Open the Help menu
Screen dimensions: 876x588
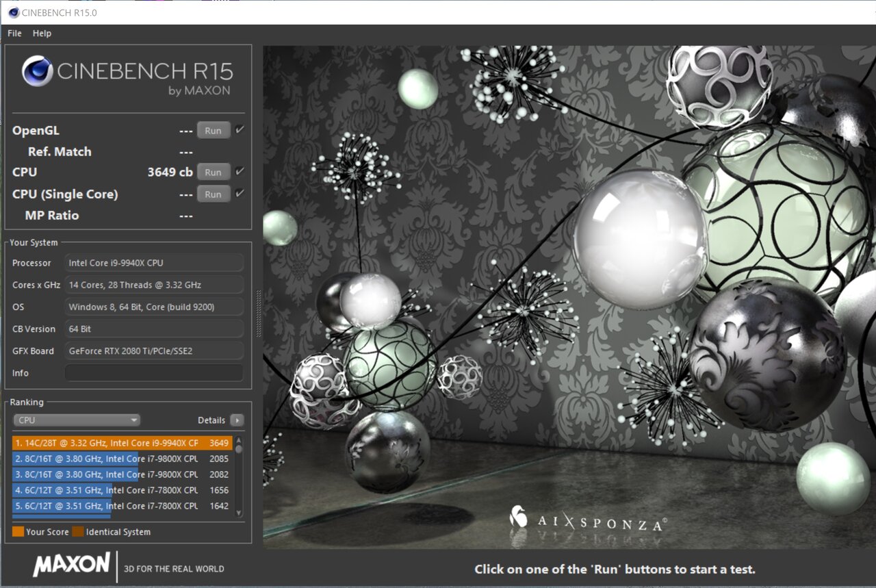point(42,33)
